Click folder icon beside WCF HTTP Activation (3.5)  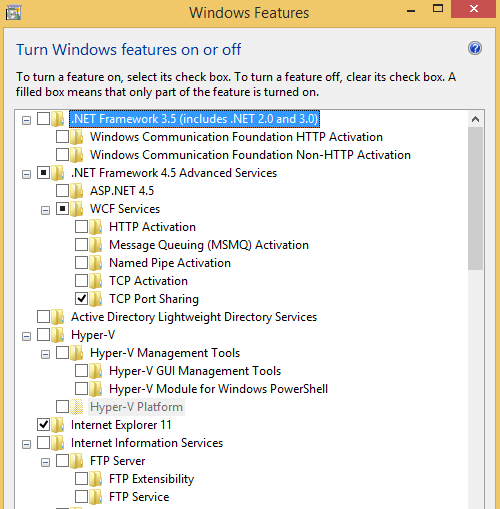click(77, 137)
